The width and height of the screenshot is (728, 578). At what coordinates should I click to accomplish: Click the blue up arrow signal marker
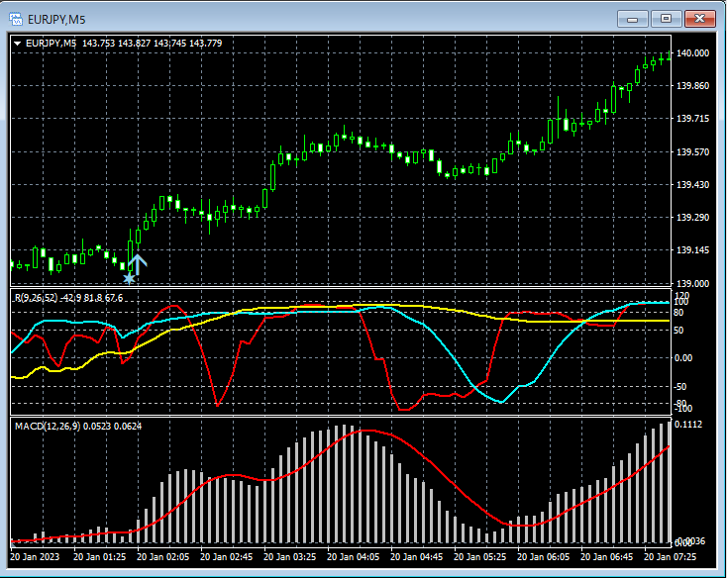(x=138, y=262)
